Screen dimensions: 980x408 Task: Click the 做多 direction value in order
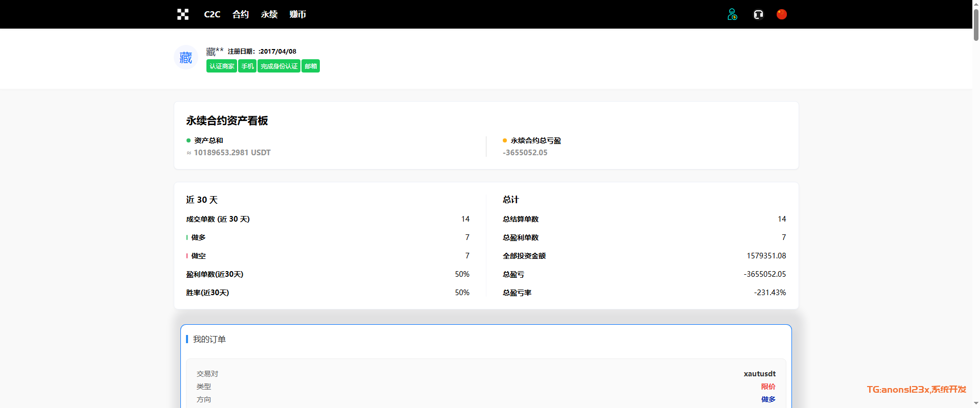[768, 399]
